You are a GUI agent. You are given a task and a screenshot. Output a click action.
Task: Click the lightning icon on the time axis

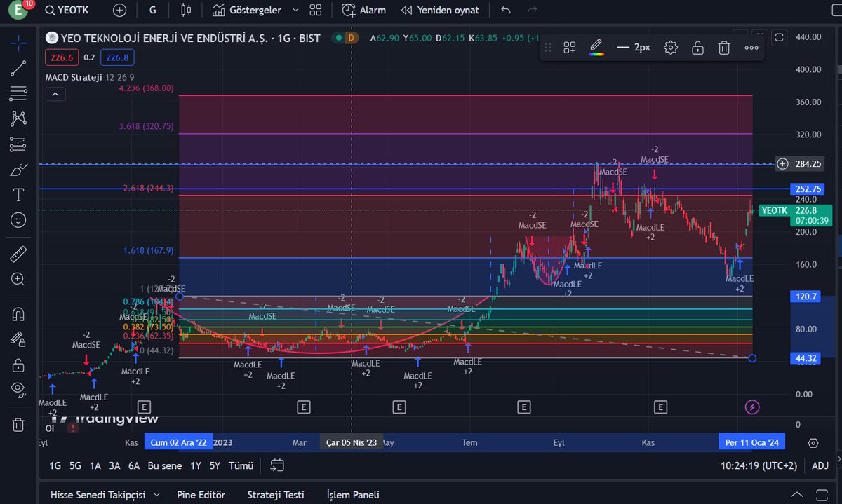click(x=752, y=407)
